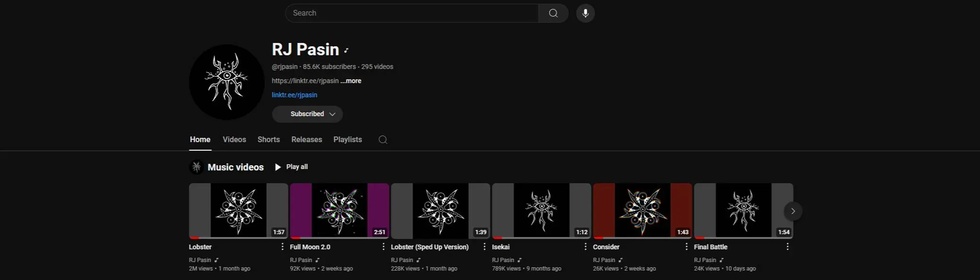This screenshot has width=980, height=280.
Task: Expand channel description with ...more
Action: pos(351,81)
